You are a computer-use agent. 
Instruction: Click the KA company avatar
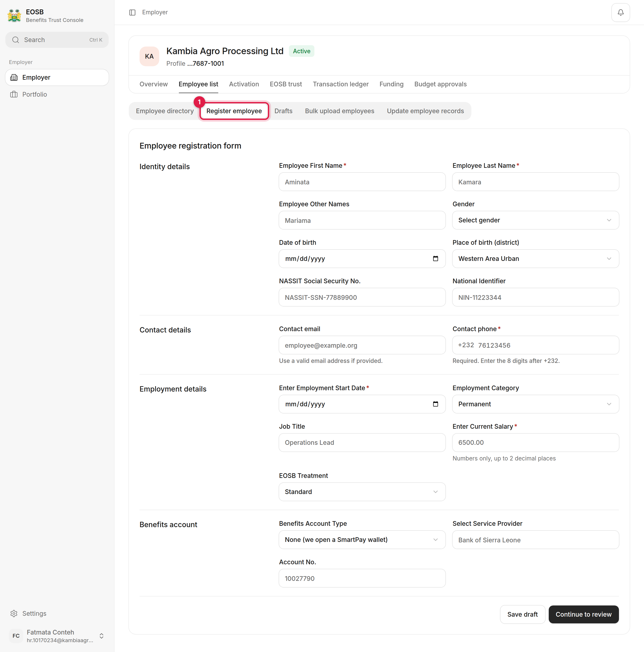pos(149,56)
